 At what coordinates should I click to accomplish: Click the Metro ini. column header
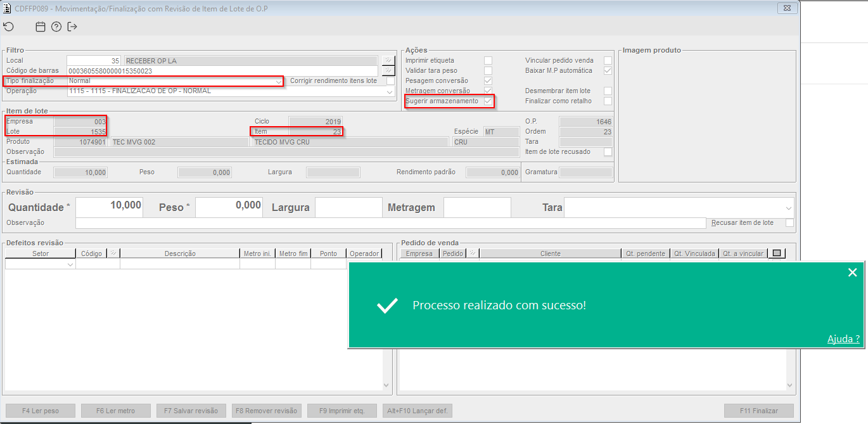click(257, 254)
